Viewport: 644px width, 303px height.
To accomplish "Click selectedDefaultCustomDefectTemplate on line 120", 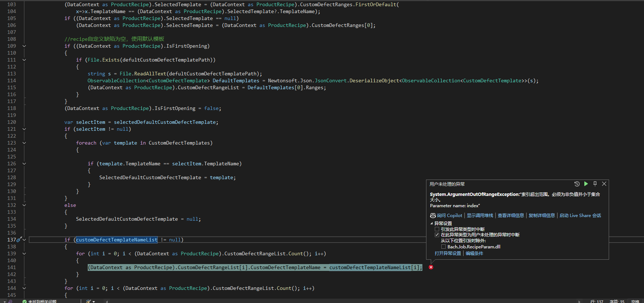I will (x=165, y=122).
